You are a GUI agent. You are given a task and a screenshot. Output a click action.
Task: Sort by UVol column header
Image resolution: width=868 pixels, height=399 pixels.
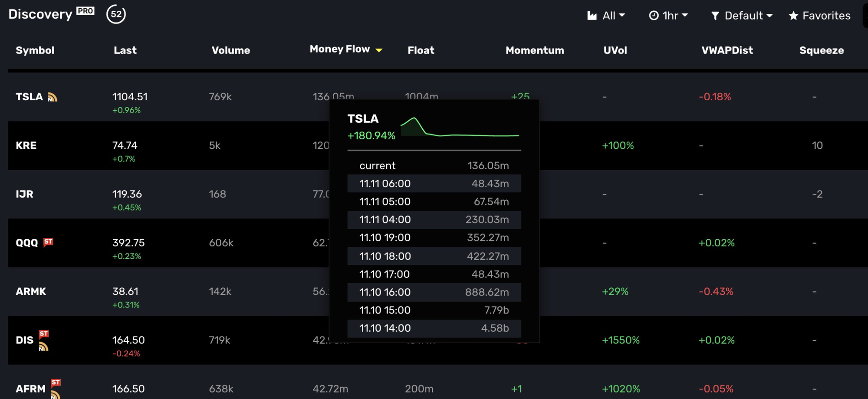pos(615,50)
